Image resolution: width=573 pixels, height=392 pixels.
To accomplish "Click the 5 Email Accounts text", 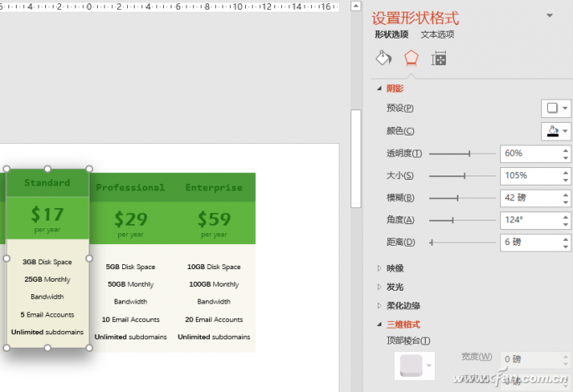I will coord(47,314).
